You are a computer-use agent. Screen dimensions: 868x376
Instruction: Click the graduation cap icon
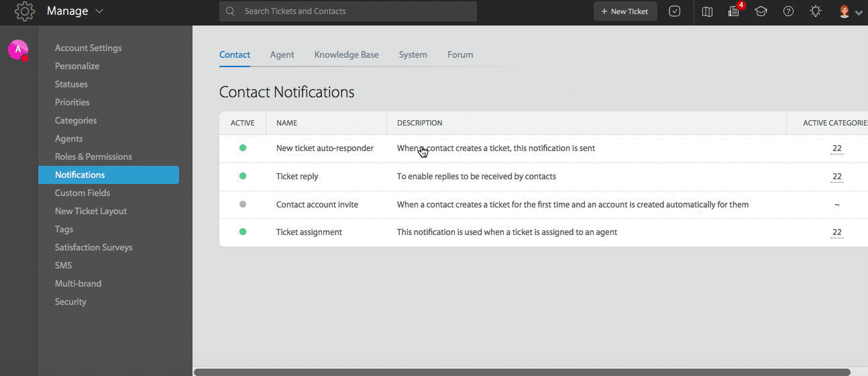[x=761, y=11]
